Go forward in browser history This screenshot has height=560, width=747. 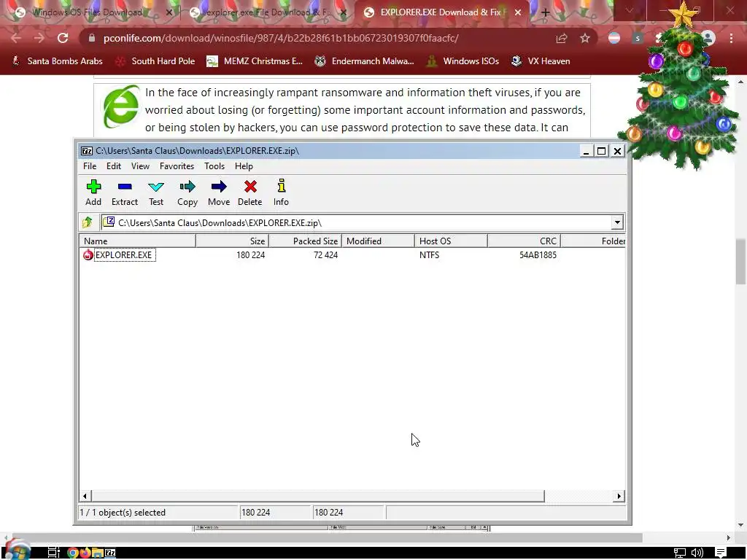click(x=39, y=38)
